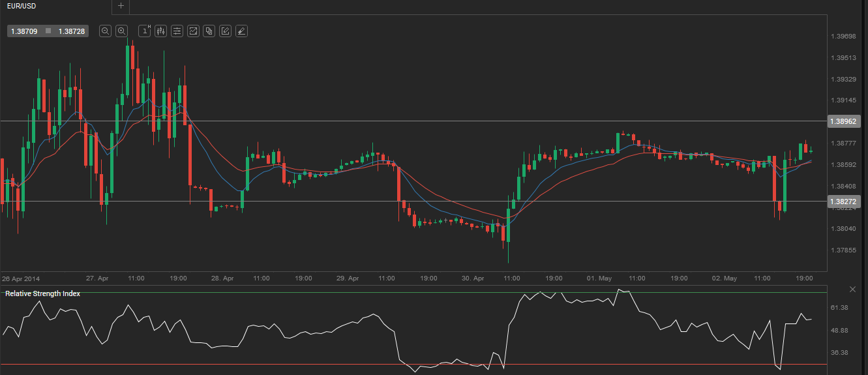The image size is (868, 375).
Task: Click the eraser clear drawings icon
Action: [241, 31]
